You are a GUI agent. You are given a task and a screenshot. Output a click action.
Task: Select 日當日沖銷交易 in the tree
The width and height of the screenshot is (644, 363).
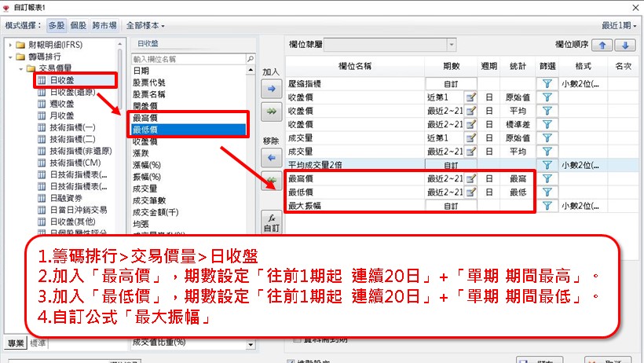(78, 210)
